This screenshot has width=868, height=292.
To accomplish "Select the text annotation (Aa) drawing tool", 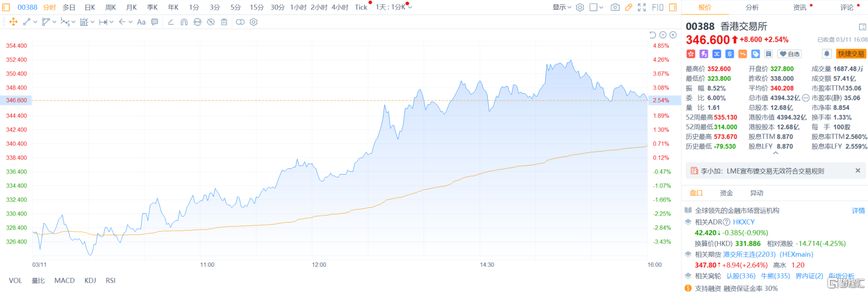I will click(141, 22).
